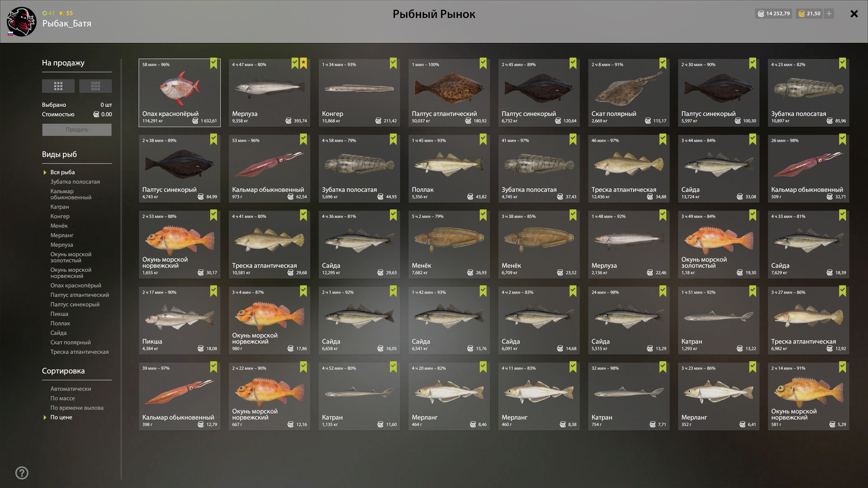Click the plus icon to add gold

[829, 14]
